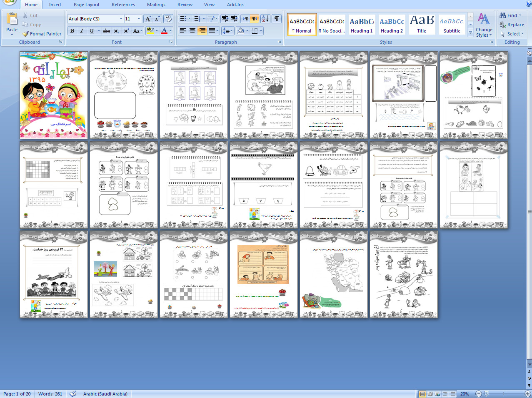Click the Subscript icon
Screen dimensions: 532x398
point(117,31)
